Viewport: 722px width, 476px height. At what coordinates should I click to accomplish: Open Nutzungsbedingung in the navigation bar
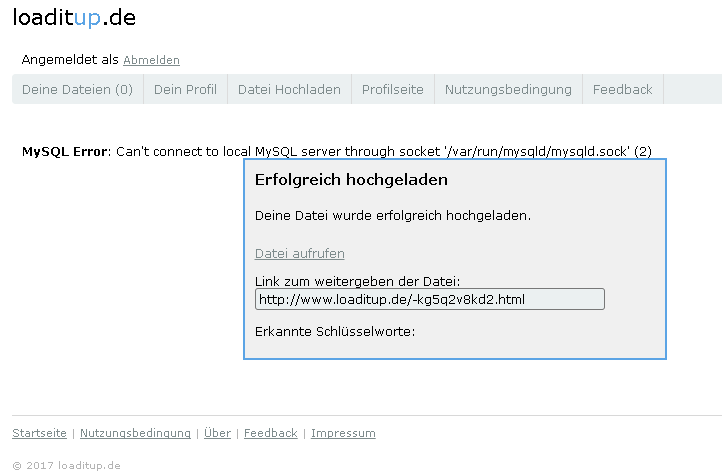(508, 89)
